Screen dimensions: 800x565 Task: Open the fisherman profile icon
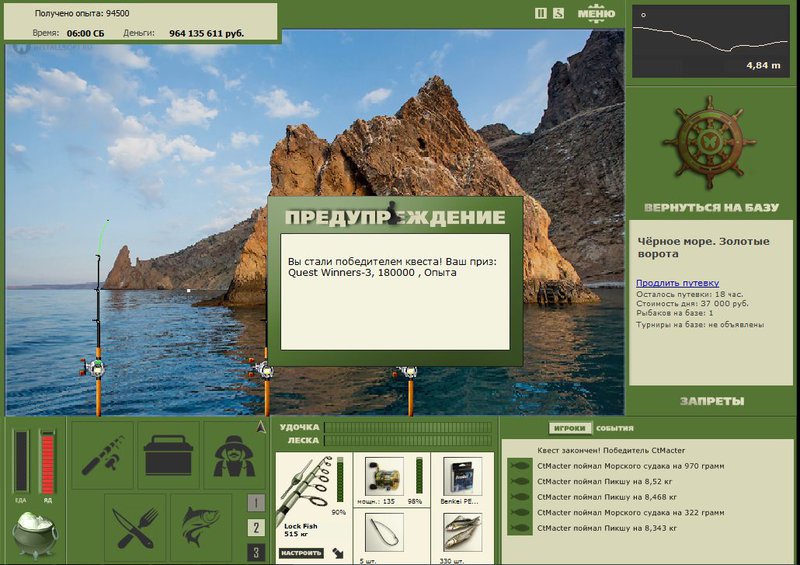click(x=234, y=455)
